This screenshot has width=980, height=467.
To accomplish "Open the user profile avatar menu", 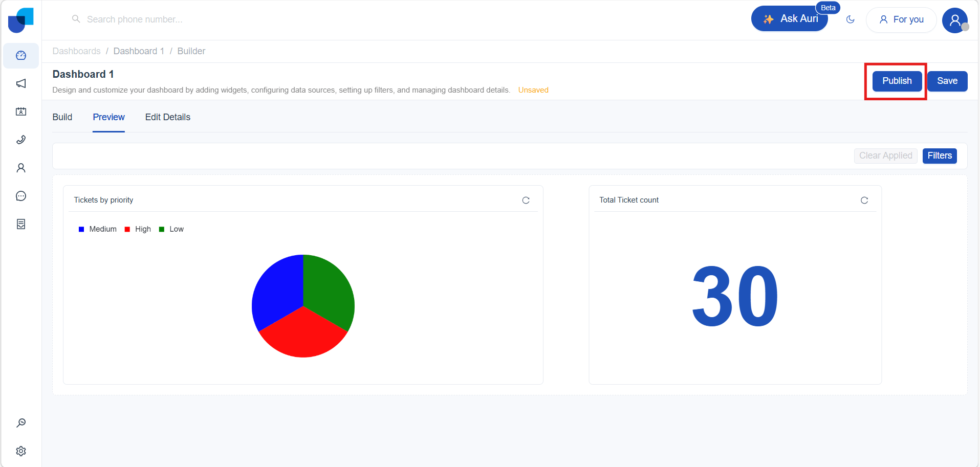I will (x=955, y=20).
